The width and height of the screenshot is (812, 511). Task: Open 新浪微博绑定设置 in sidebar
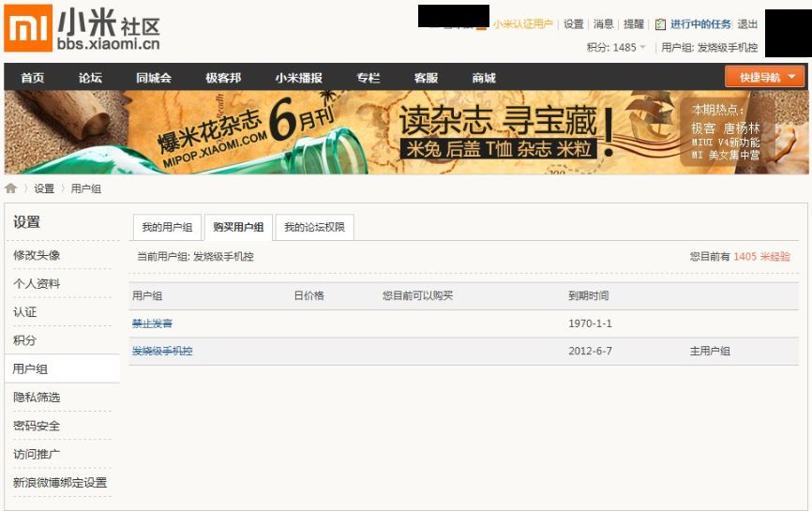[59, 483]
